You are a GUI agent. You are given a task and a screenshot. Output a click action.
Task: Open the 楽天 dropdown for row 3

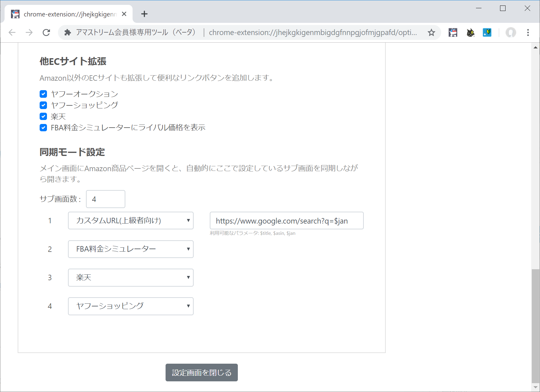click(x=131, y=277)
